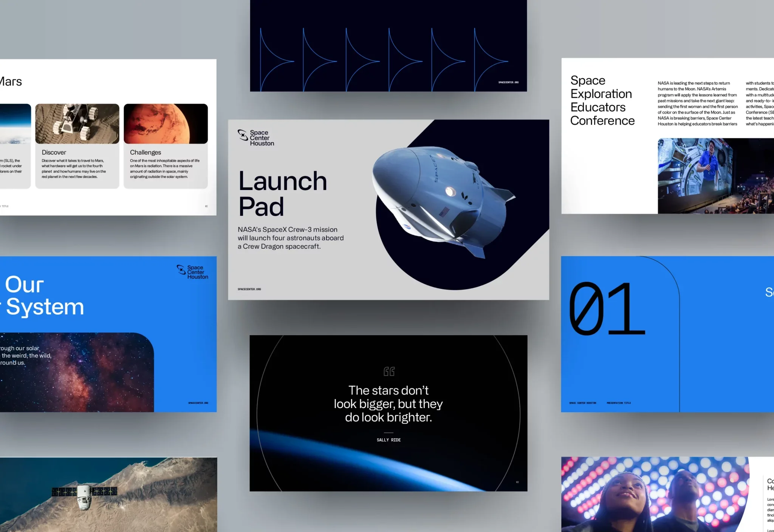Click the stars don't look bigger quote text
Viewport: 774px width, 532px height.
[389, 404]
